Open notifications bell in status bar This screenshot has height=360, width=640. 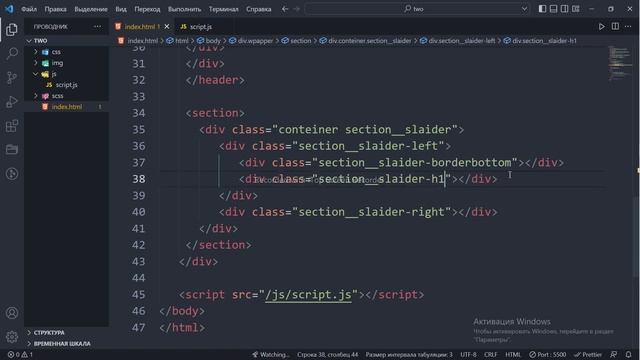[629, 354]
